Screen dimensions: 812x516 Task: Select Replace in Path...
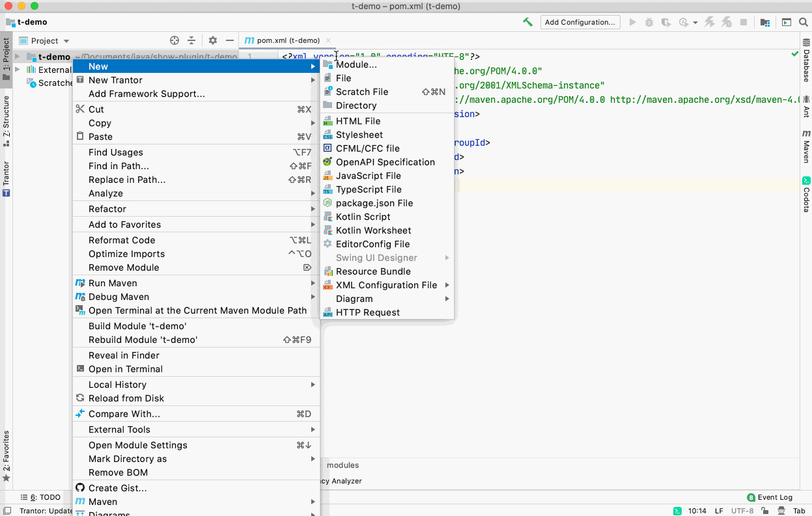coord(196,180)
